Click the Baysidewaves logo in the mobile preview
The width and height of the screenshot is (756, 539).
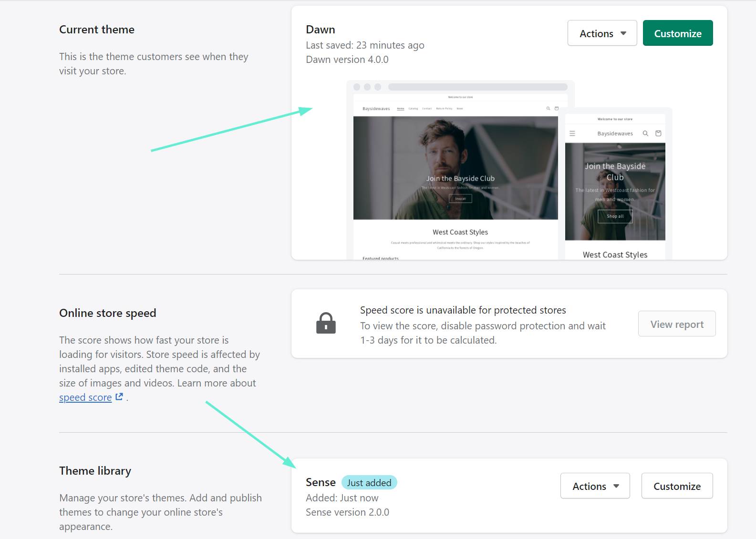(x=615, y=133)
